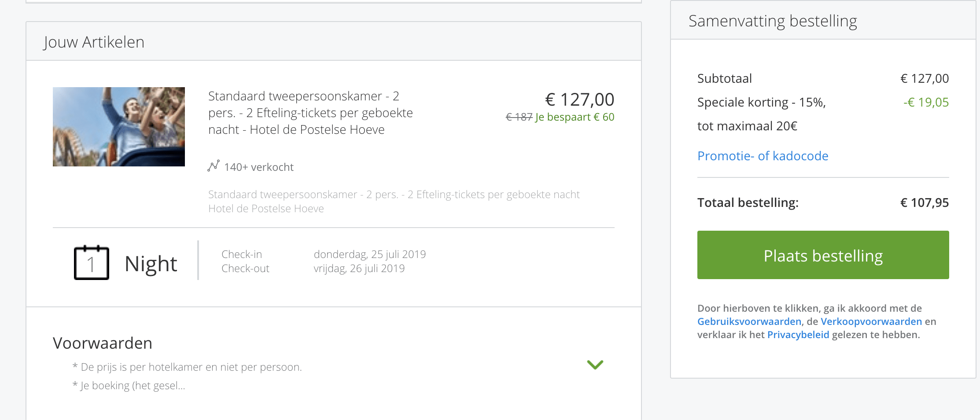Open the Efteling roller coaster thumbnail

coord(119,127)
